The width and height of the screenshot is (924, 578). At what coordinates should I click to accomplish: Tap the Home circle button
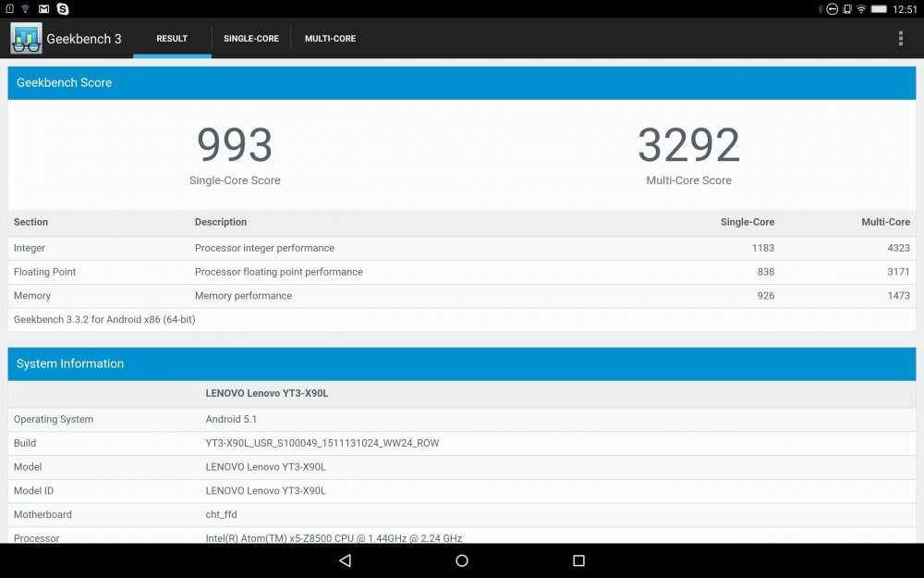coord(461,560)
